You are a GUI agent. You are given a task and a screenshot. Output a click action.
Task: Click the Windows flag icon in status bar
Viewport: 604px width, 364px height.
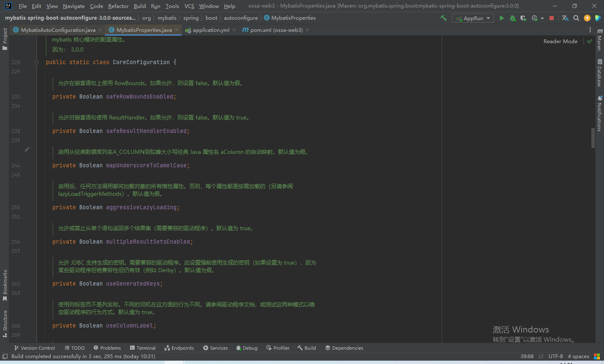click(597, 356)
